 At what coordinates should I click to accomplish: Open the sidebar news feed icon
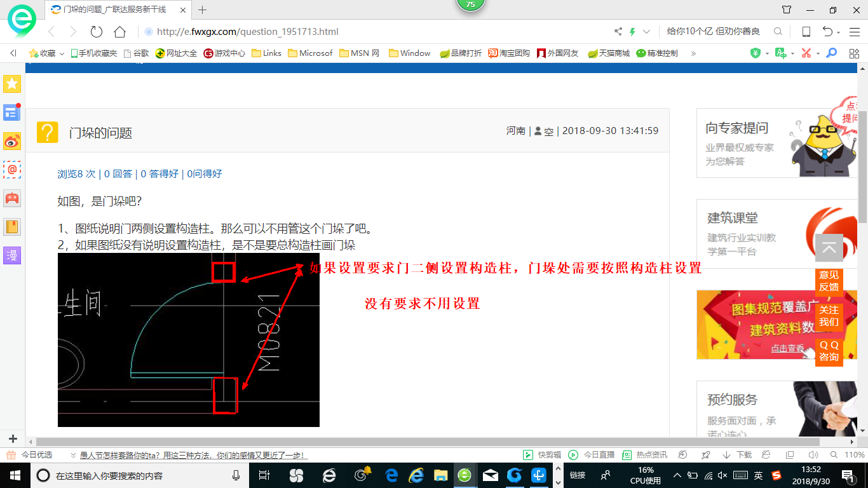[x=13, y=112]
